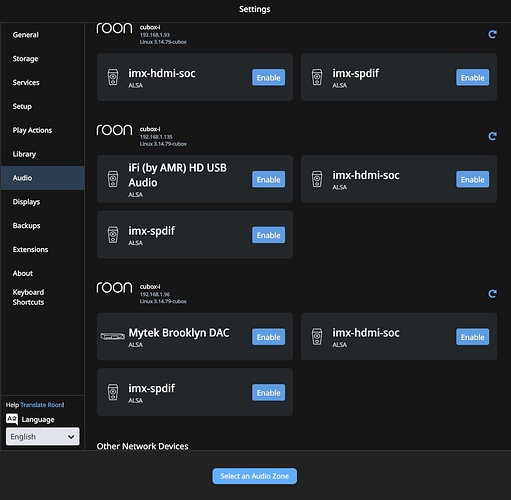
Task: Select the Audio settings tab
Action: coord(43,178)
